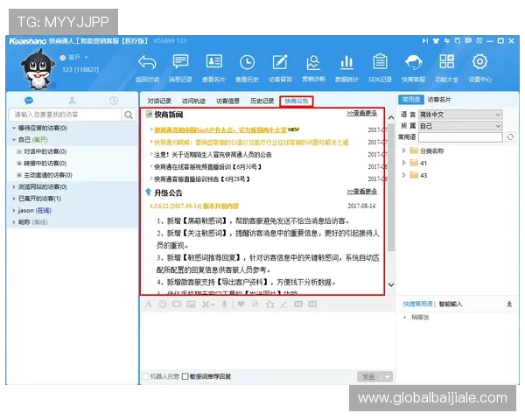Click the scroll-down arrow of announcement panel
Image resolution: width=525 pixels, height=420 pixels.
point(391,284)
